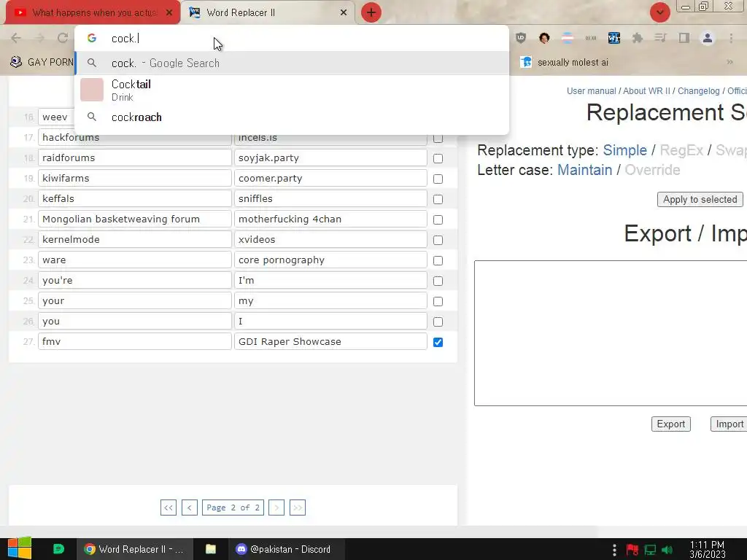Tick the checkbox for the kernelmode row

[x=438, y=241]
